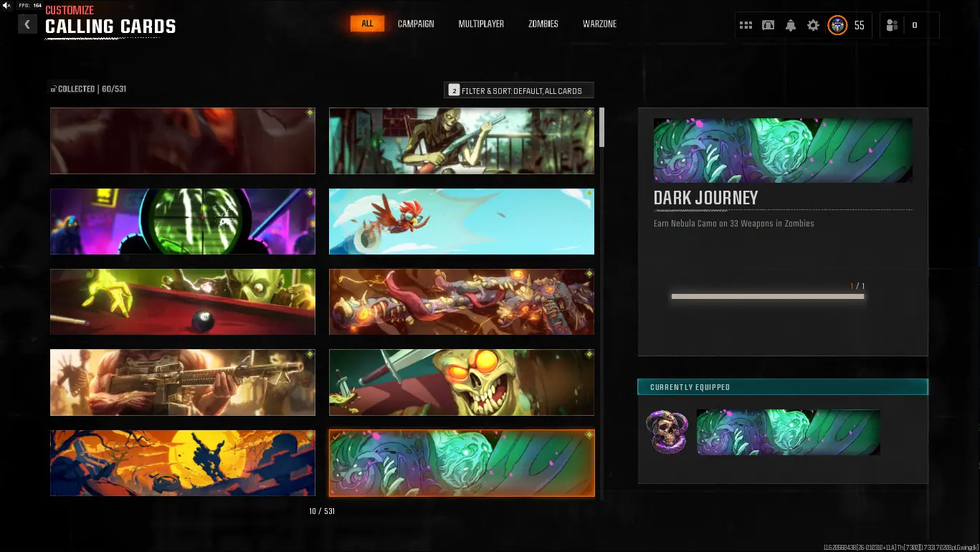Open settings gear icon
Image resolution: width=980 pixels, height=552 pixels.
813,25
